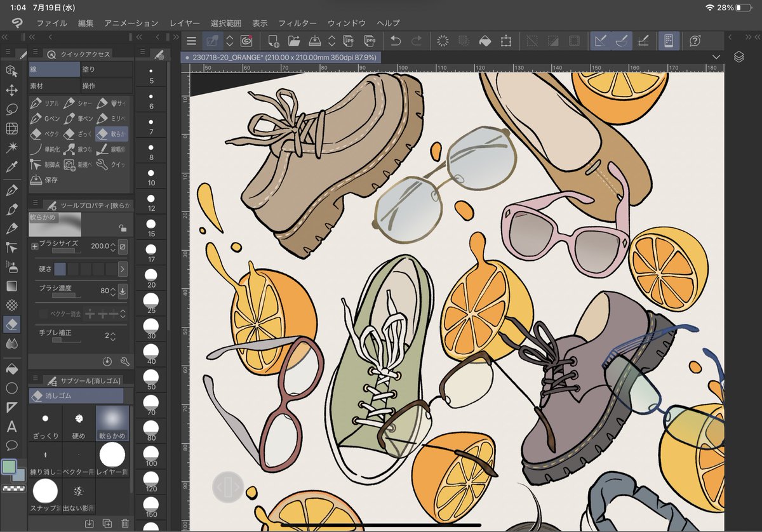Select the green main color swatch
This screenshot has height=532, width=762.
[x=8, y=467]
